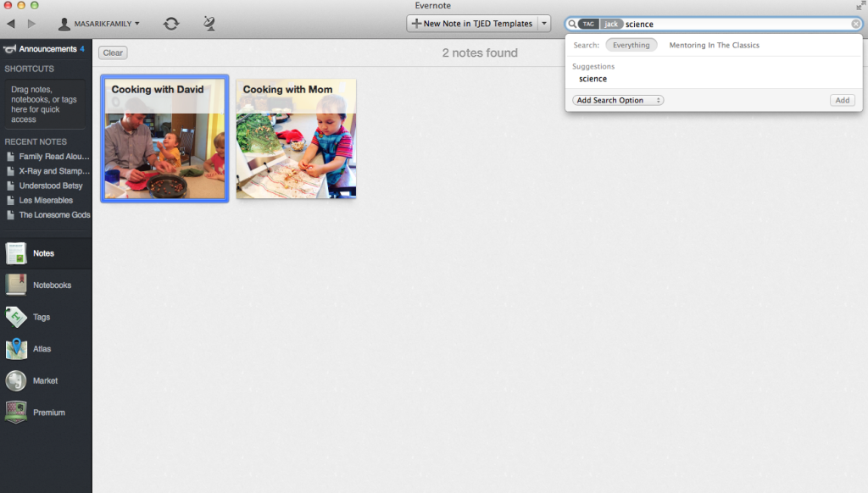Select Everything search scope
The image size is (868, 493).
(631, 45)
